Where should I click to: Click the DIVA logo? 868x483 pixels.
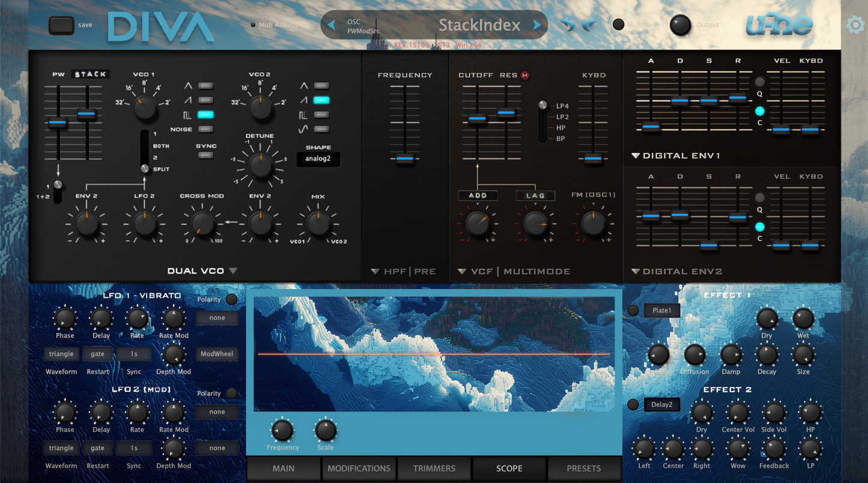[160, 27]
